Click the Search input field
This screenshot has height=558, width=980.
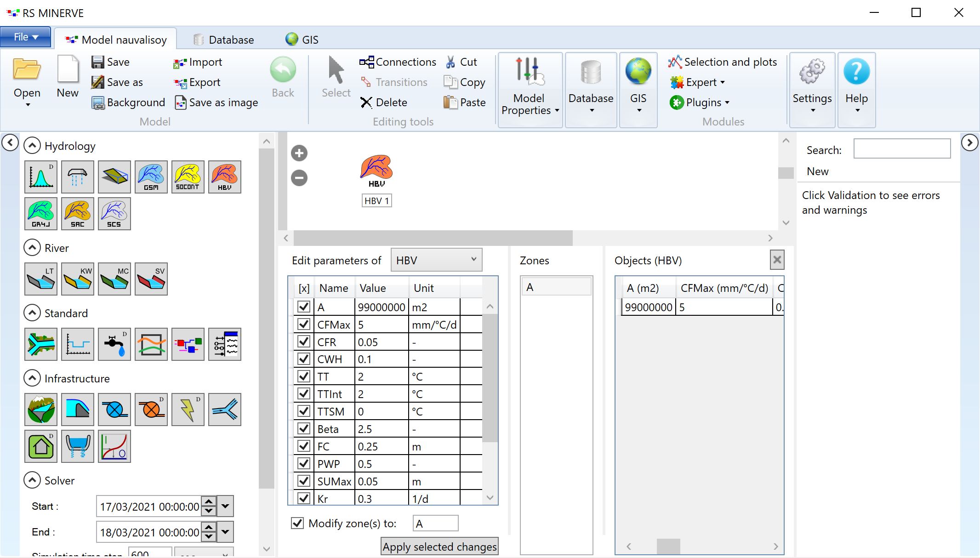click(x=902, y=148)
